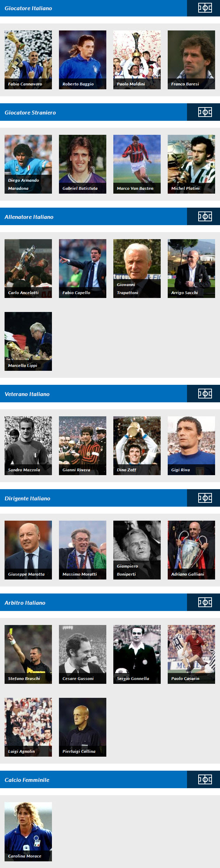The width and height of the screenshot is (220, 868).
Task: Open the Stefano Braschi referee card
Action: 28,654
